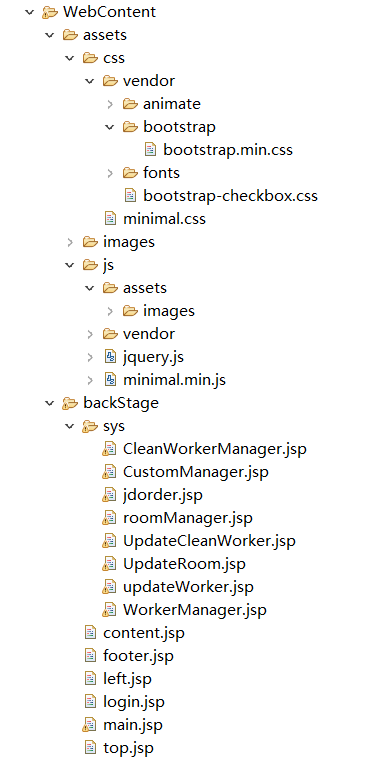This screenshot has width=368, height=761.
Task: Expand the images folder below minimal.css
Action: click(70, 242)
